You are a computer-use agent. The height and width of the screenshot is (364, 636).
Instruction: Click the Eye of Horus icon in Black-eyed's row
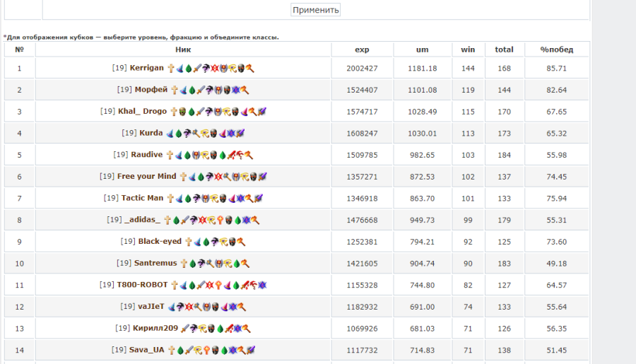(224, 242)
